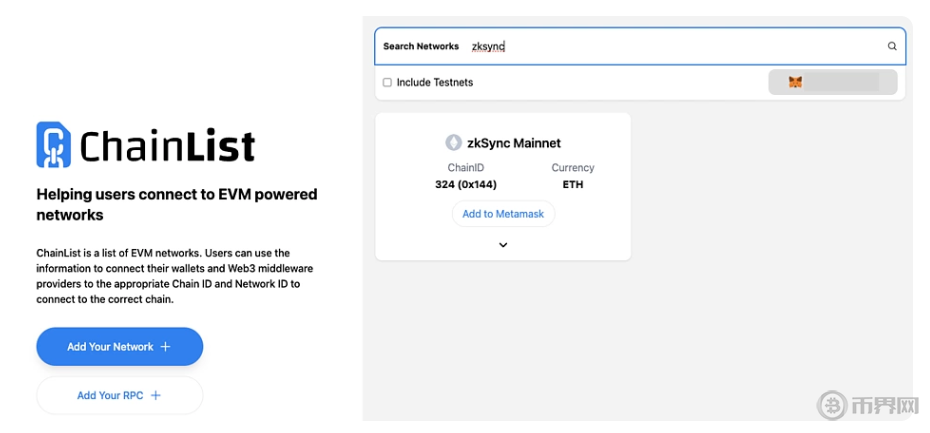The image size is (930, 433).
Task: Click the coin watermark logo at bottom right
Action: tap(832, 405)
